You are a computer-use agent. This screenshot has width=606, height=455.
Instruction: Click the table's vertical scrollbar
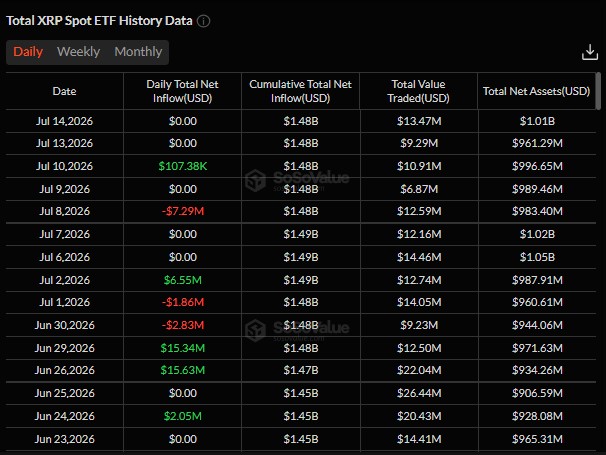tap(598, 91)
